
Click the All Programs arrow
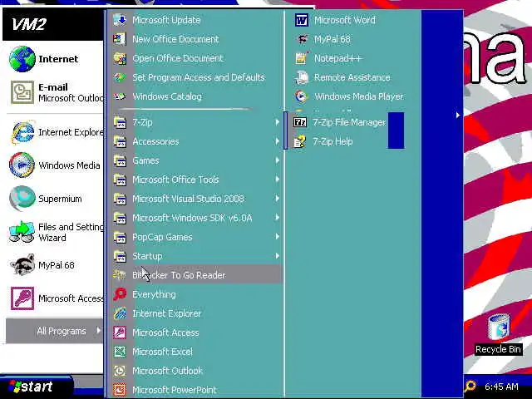98,331
